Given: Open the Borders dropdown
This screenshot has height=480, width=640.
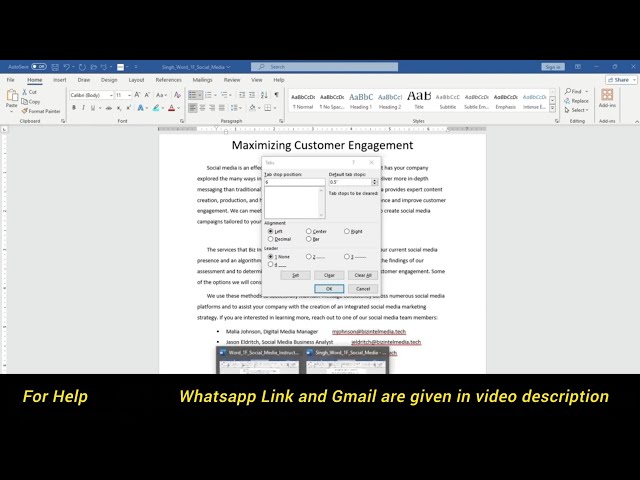Looking at the screenshot, I should 275,108.
